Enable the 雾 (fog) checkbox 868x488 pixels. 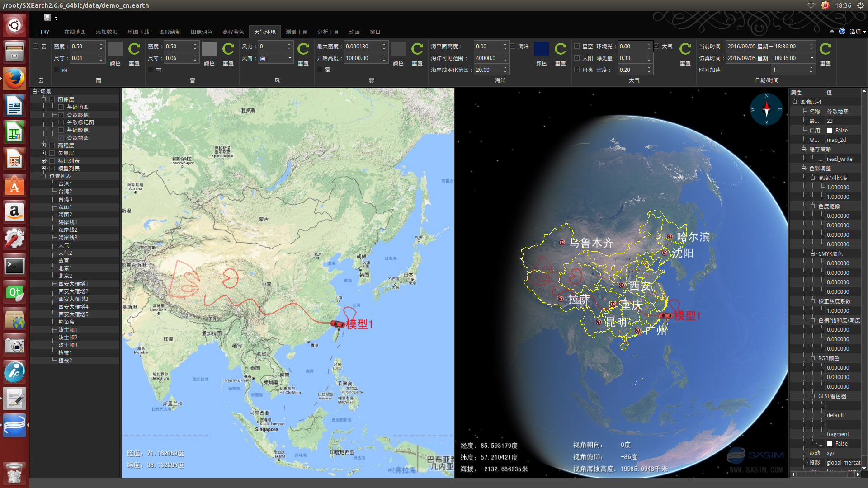(320, 70)
